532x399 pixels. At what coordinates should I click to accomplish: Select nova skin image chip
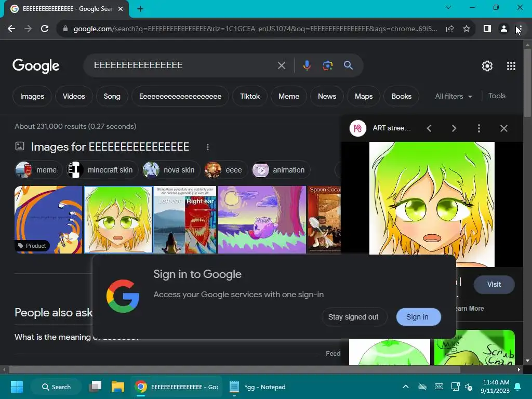coord(171,170)
